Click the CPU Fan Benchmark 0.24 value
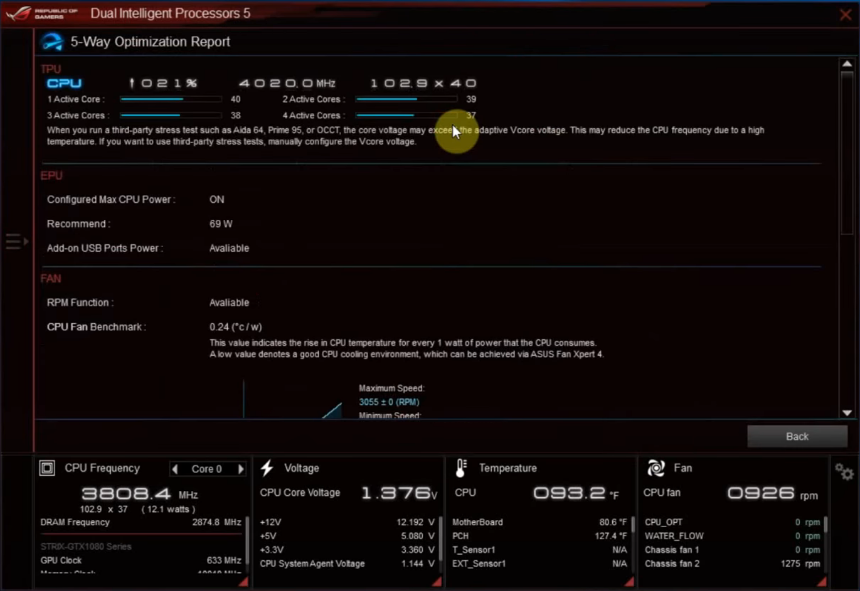This screenshot has height=591, width=860. [236, 327]
